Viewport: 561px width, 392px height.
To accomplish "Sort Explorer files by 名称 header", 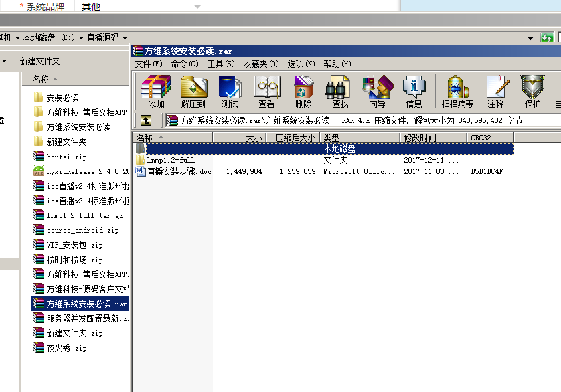I will point(75,79).
